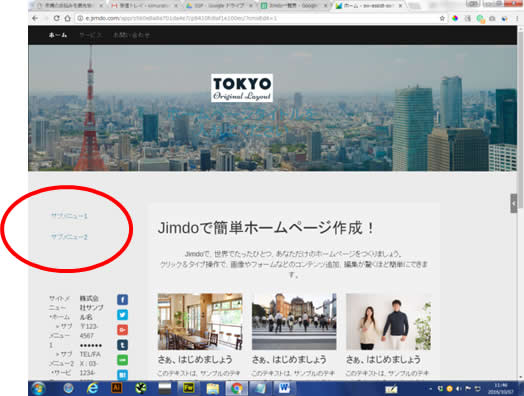Viewport: 524px width, 396px height.
Task: Launch Internet Explorer from taskbar
Action: pos(92,388)
